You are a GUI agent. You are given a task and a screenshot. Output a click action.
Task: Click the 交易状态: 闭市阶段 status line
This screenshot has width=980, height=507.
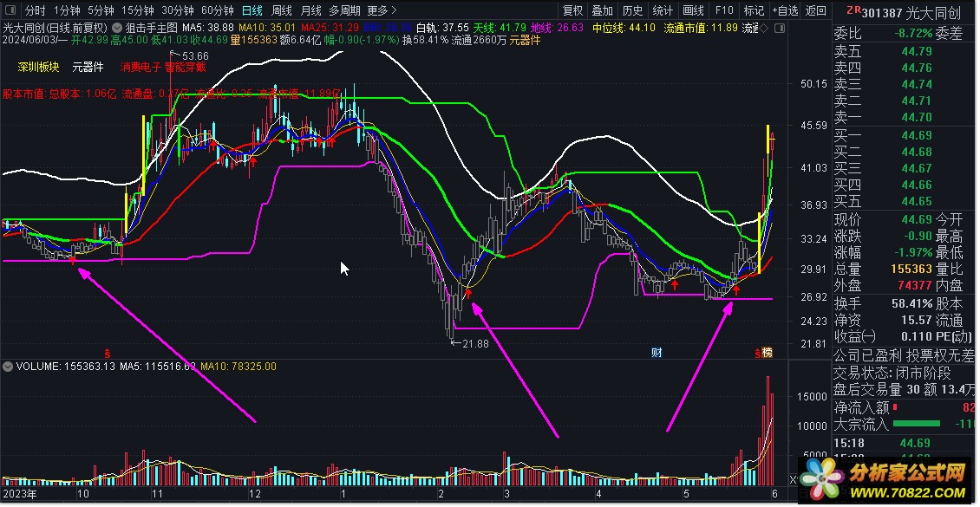pos(892,374)
